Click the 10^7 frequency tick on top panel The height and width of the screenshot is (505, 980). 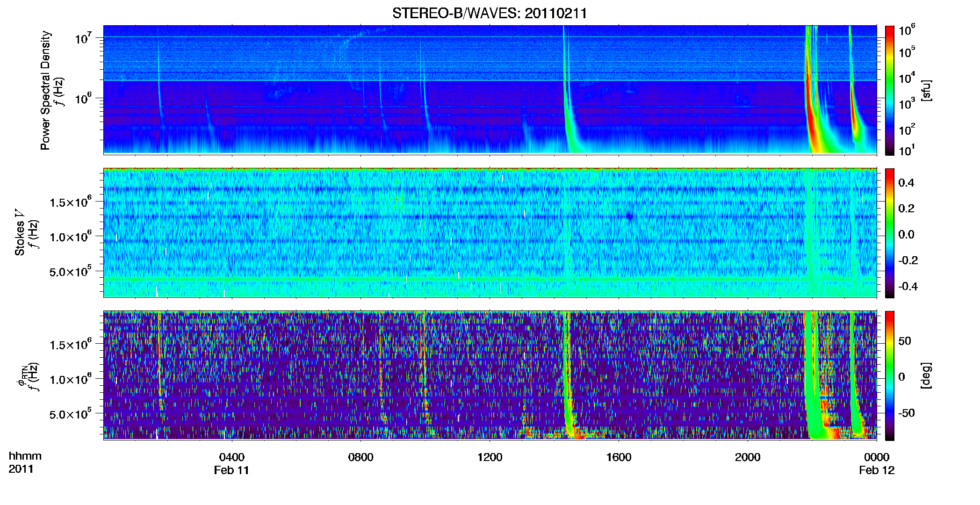(x=83, y=38)
